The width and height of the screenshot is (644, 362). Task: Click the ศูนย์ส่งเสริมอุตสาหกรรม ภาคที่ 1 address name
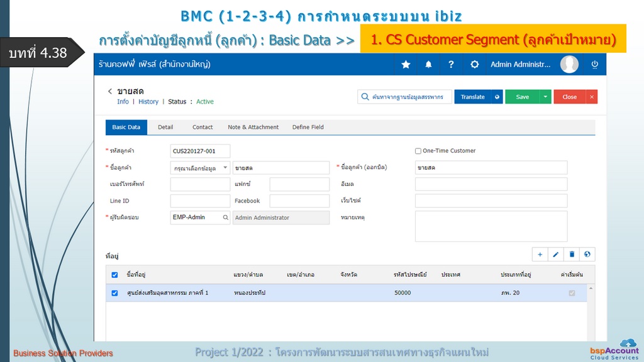167,293
